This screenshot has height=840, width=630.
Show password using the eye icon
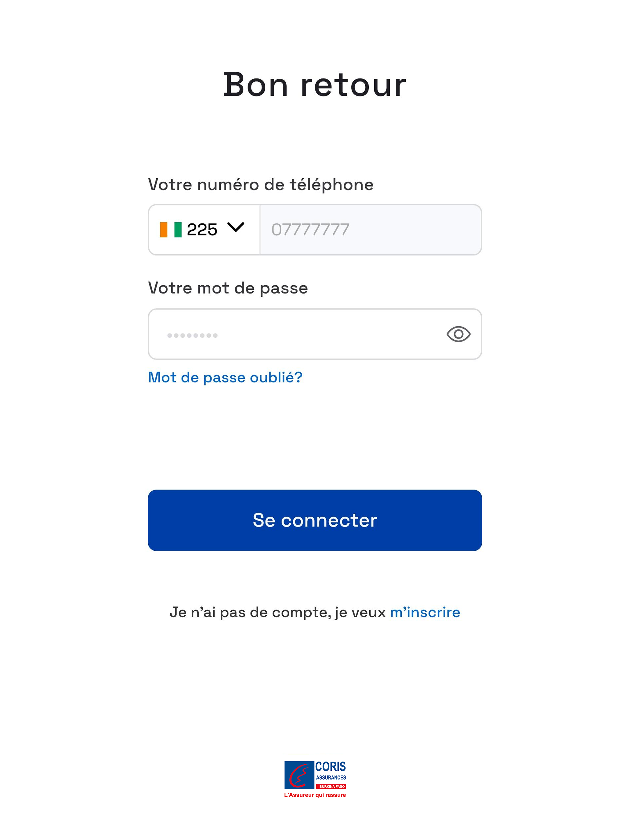tap(458, 334)
